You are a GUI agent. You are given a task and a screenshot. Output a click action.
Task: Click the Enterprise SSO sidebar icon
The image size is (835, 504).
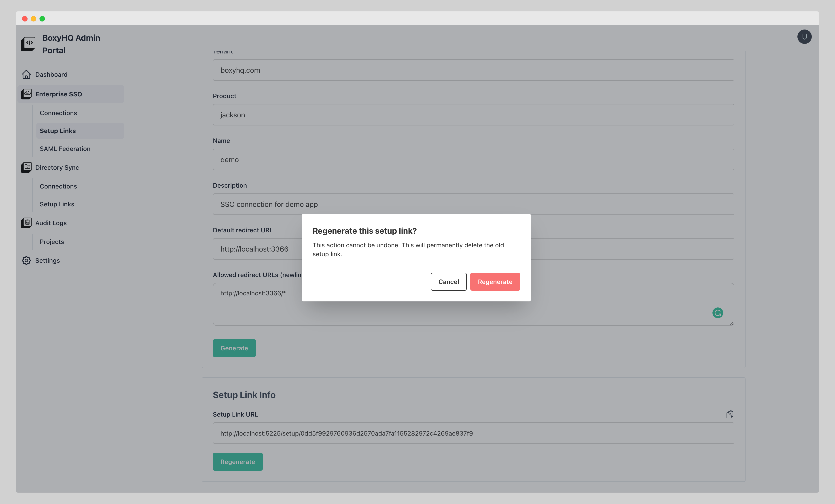point(26,94)
